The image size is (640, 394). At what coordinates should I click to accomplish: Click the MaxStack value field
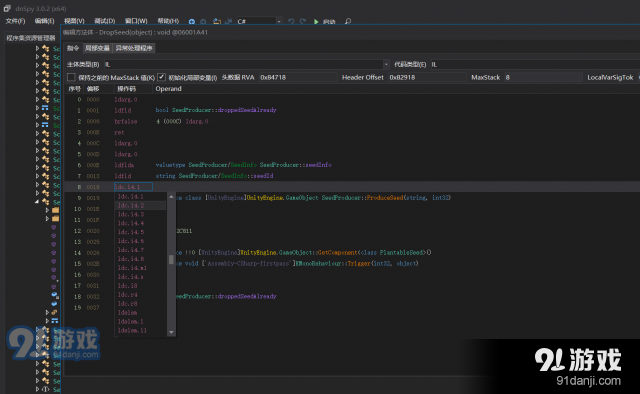(x=543, y=77)
